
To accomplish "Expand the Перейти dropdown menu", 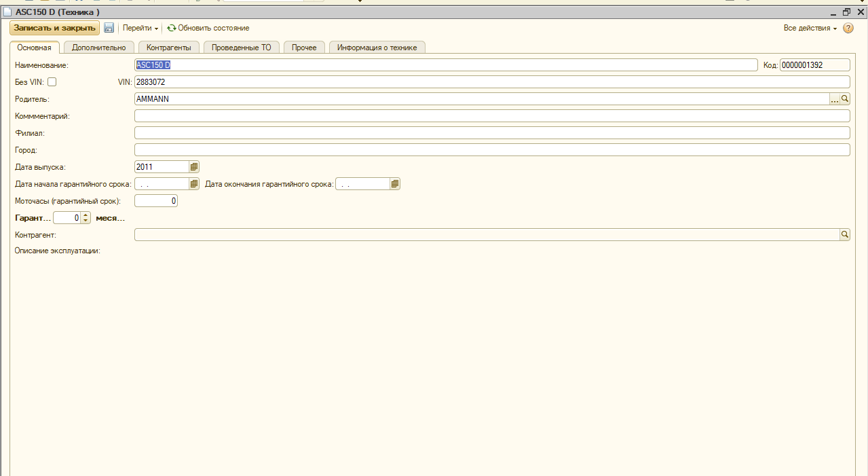I will (x=140, y=29).
